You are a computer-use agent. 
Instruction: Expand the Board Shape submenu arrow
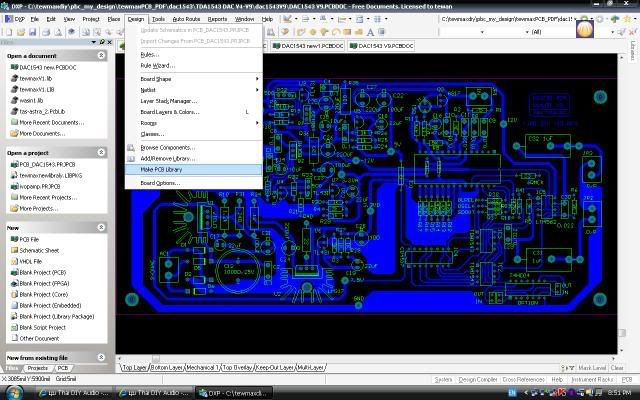click(x=258, y=78)
